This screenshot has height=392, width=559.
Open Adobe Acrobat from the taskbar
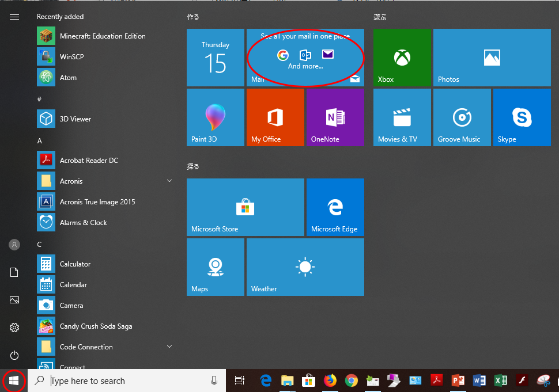(x=437, y=380)
